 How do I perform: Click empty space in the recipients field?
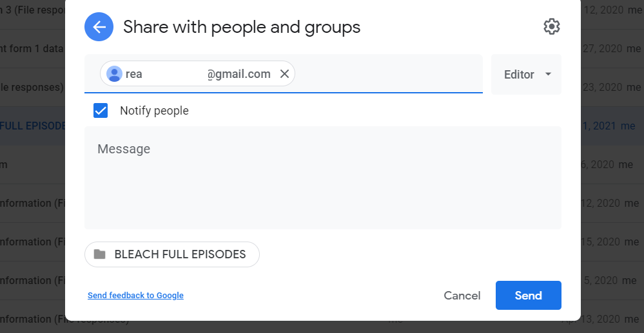pos(387,74)
